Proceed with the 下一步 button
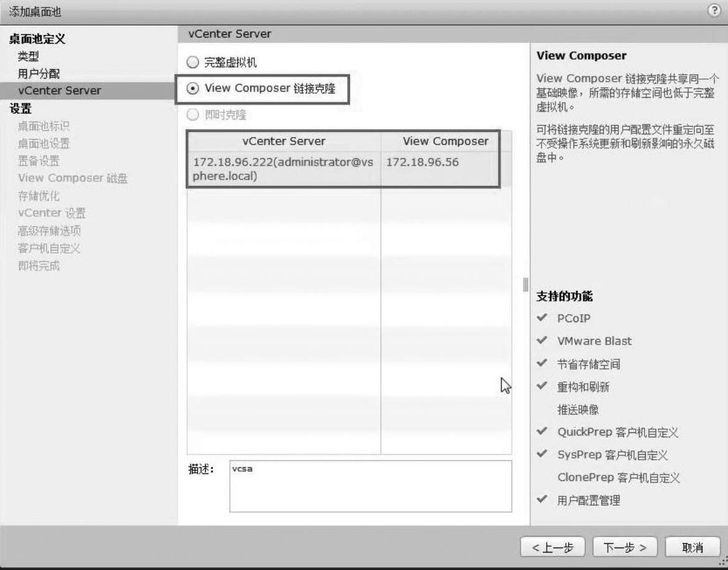This screenshot has height=570, width=728. click(625, 548)
